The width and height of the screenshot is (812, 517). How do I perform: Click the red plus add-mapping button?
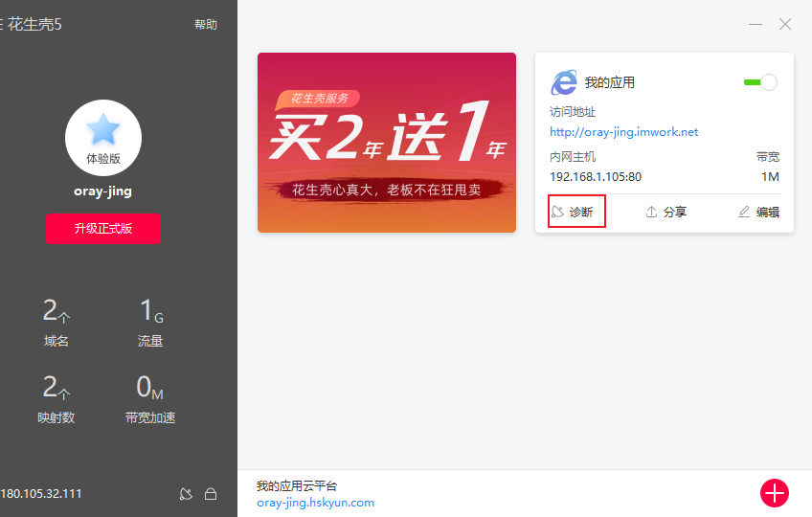tap(775, 493)
